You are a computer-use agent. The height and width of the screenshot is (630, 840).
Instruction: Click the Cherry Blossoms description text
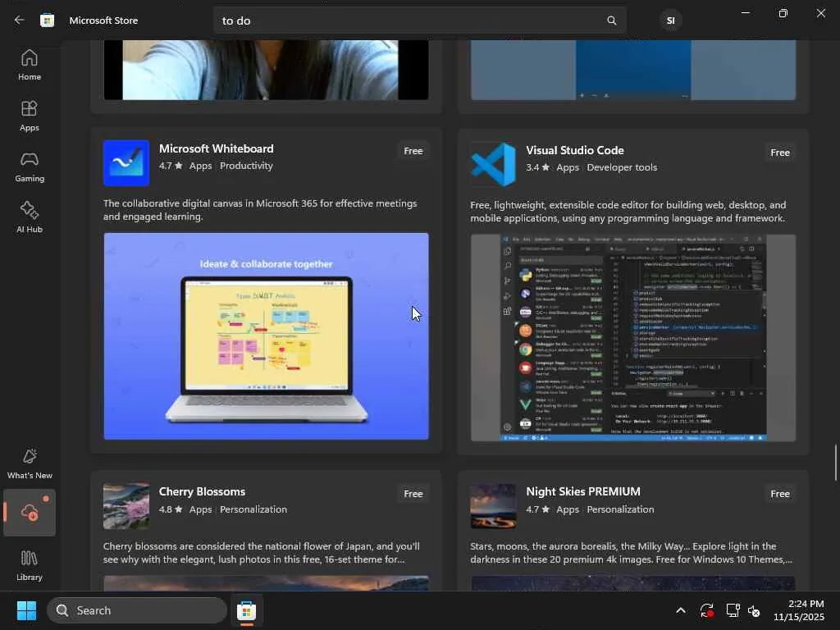coord(262,553)
